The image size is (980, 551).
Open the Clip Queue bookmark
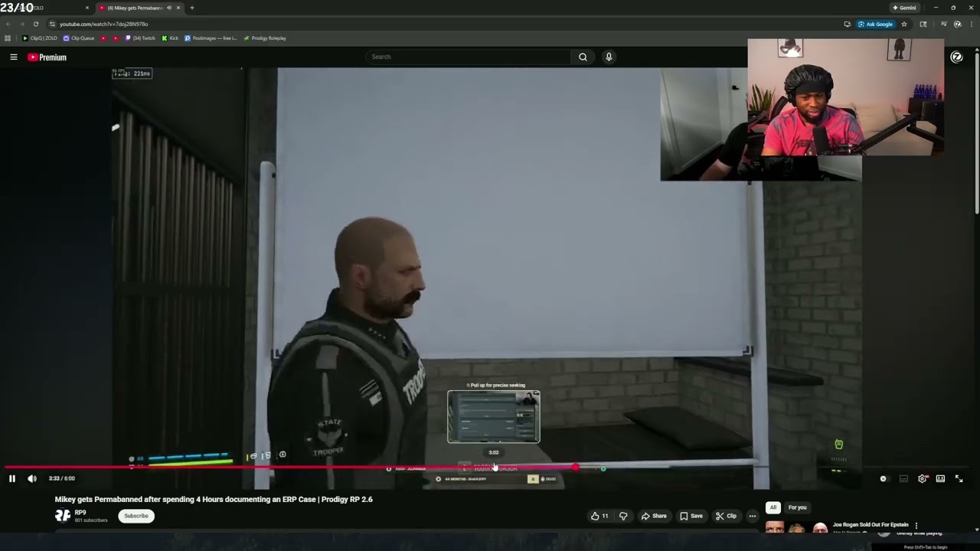tap(79, 38)
